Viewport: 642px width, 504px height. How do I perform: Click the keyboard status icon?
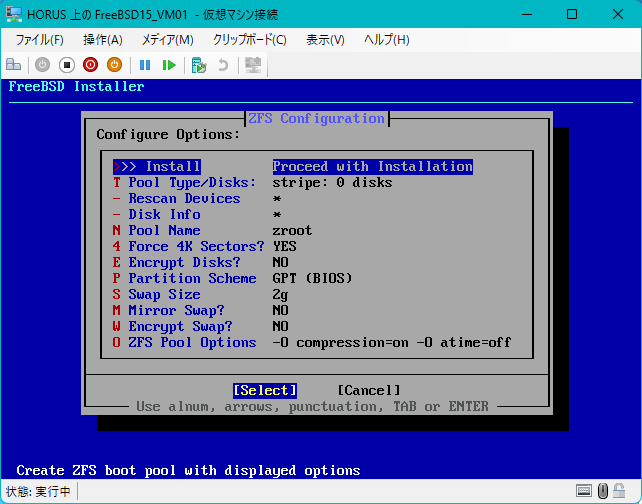click(583, 490)
